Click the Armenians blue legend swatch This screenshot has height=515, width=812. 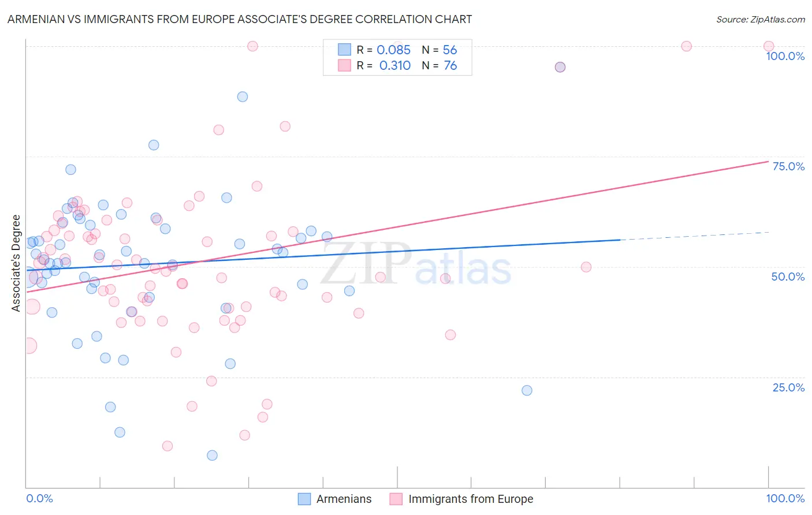coord(304,499)
